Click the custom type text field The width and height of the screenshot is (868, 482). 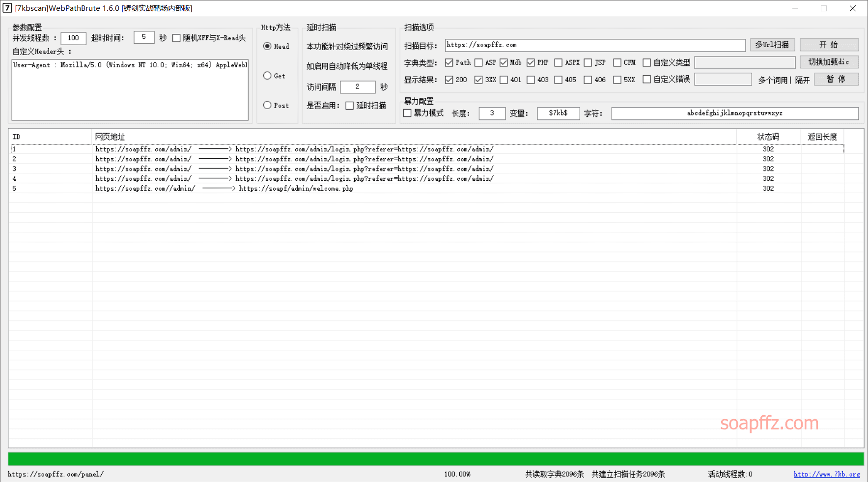tap(745, 62)
